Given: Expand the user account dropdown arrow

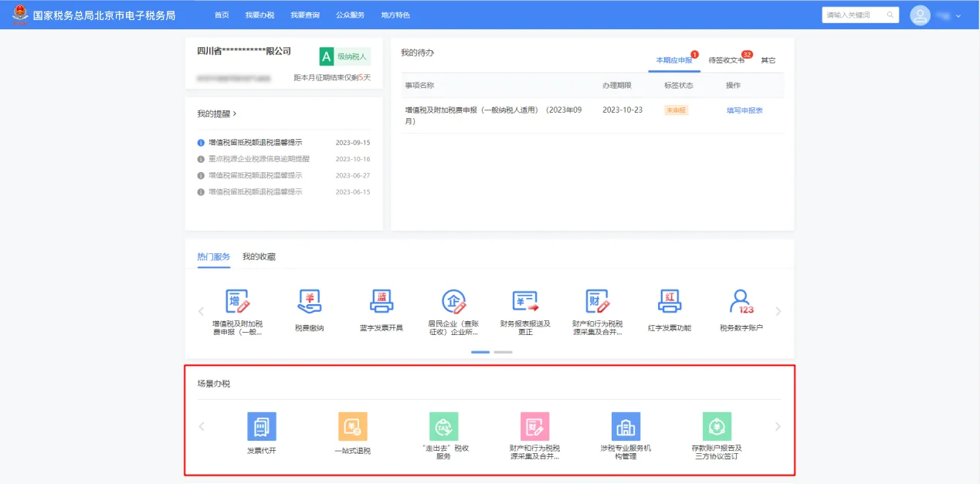Looking at the screenshot, I should [x=958, y=15].
